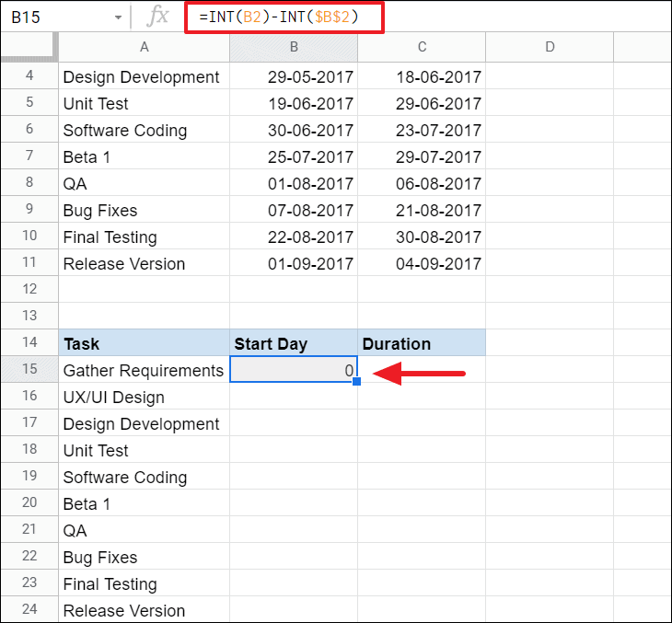Screen dimensions: 672x623
Task: Select column C header
Action: point(422,47)
